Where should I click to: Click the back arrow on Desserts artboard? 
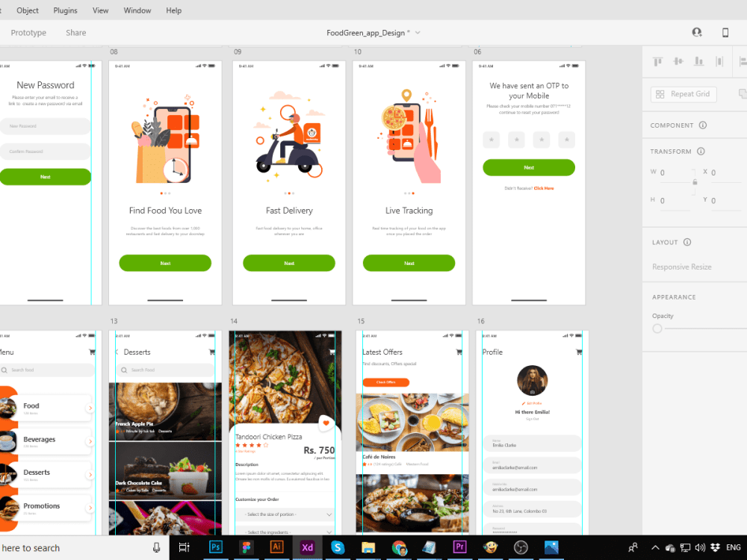[x=117, y=352]
